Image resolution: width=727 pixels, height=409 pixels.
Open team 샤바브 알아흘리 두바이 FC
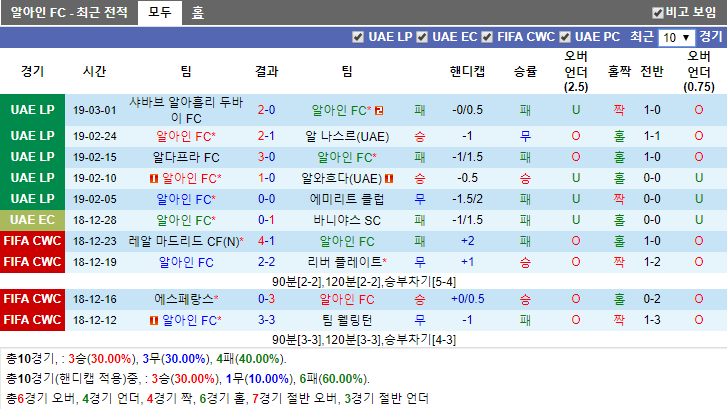[186, 110]
